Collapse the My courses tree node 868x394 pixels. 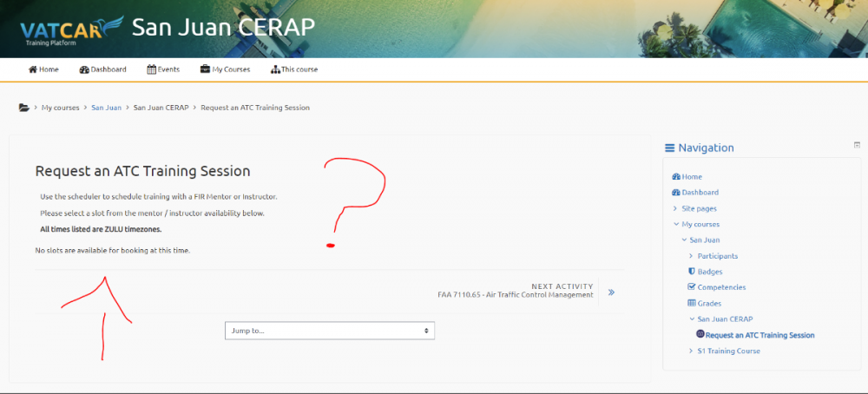point(675,224)
